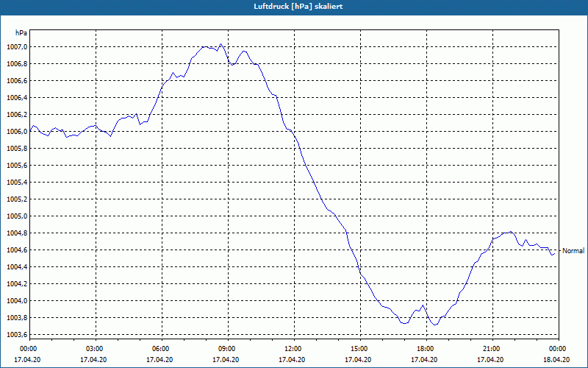The image size is (588, 368).
Task: Click the 03:00 time label on the x-axis
Action: pyautogui.click(x=96, y=349)
